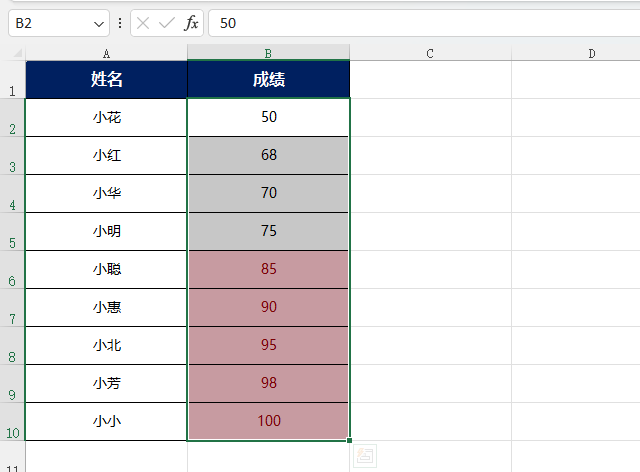Click the Cancel X icon in formula bar
This screenshot has height=472, width=640.
[x=143, y=23]
